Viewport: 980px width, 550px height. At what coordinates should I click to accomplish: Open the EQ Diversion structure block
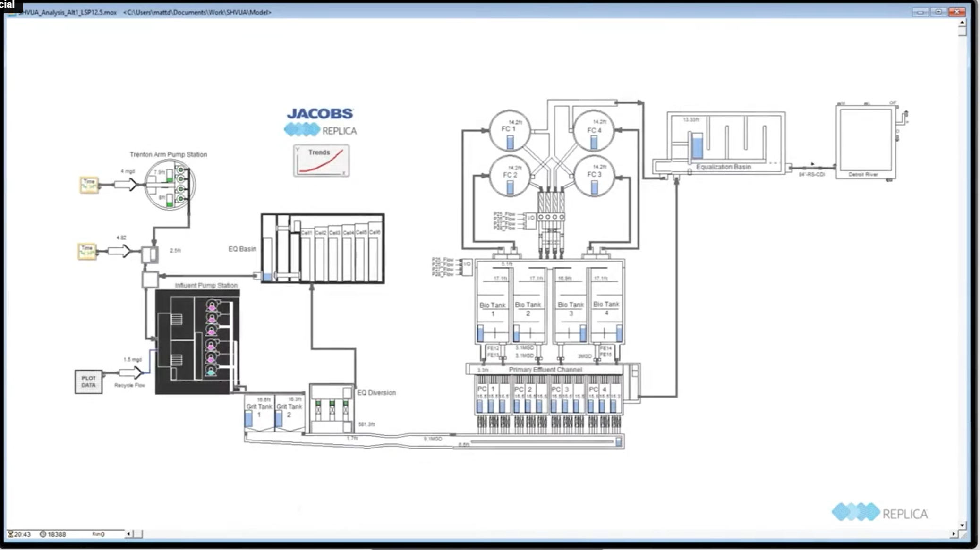tap(332, 408)
